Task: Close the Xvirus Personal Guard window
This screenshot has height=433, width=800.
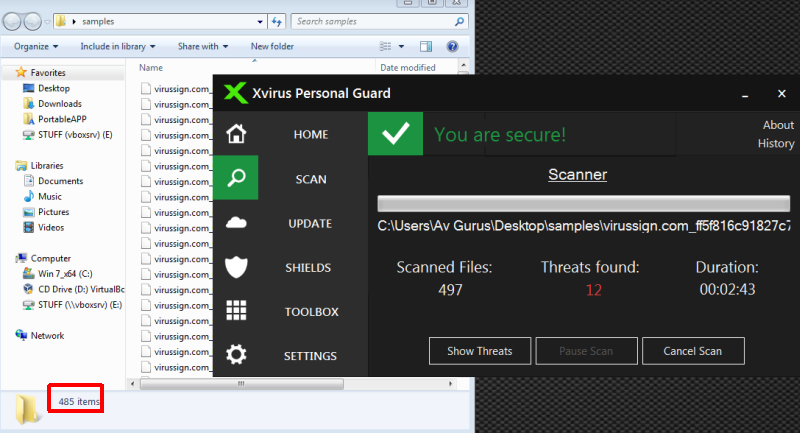Action: point(782,93)
